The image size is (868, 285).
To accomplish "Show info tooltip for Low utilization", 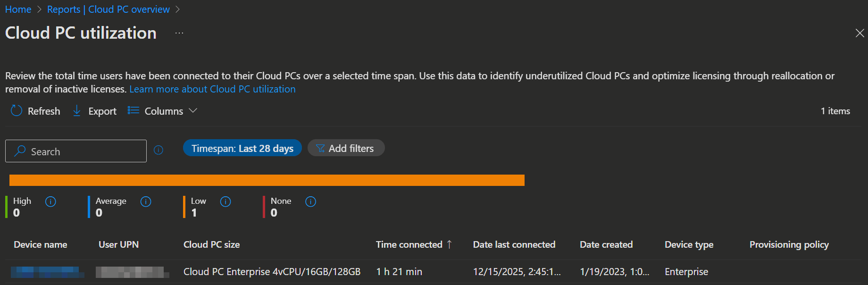I will coord(225,201).
